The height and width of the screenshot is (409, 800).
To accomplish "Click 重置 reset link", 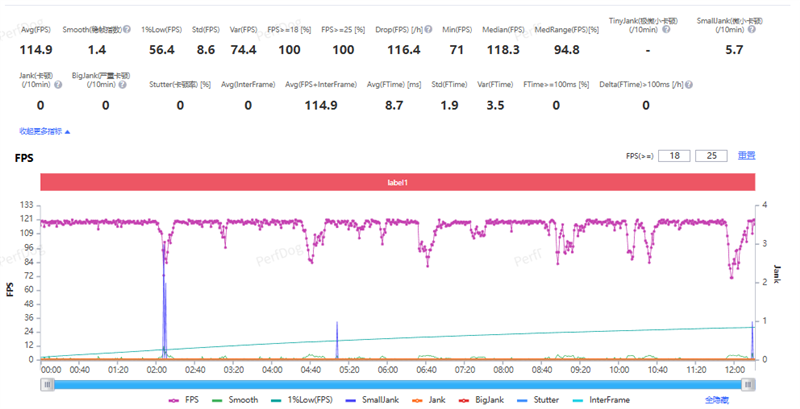I will pyautogui.click(x=746, y=156).
